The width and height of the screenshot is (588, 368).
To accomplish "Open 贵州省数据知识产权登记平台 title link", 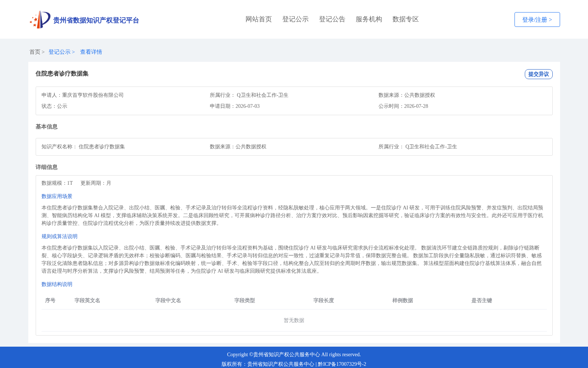I will [96, 20].
